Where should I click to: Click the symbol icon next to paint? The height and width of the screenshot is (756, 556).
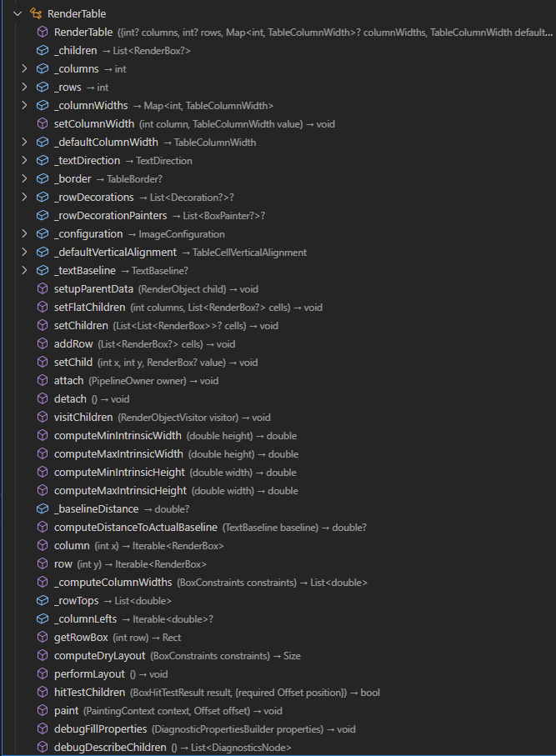tap(43, 710)
